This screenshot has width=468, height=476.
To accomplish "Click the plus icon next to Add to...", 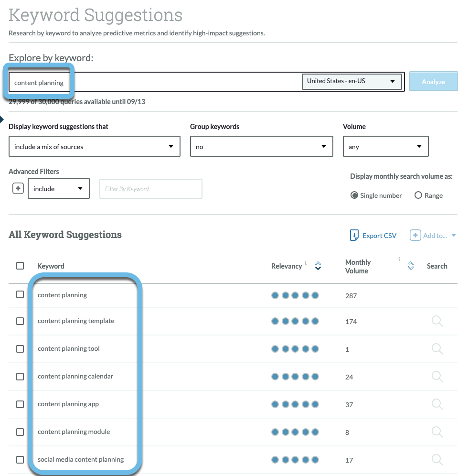I will [415, 235].
